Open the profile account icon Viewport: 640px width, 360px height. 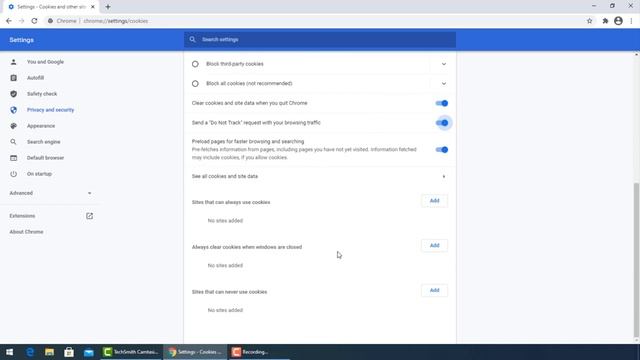pyautogui.click(x=618, y=21)
